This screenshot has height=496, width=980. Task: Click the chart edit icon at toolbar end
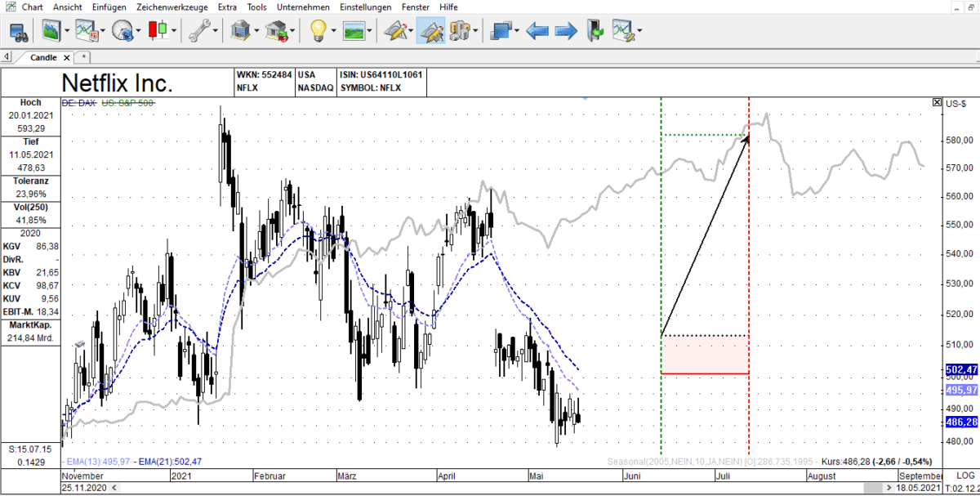tap(625, 32)
